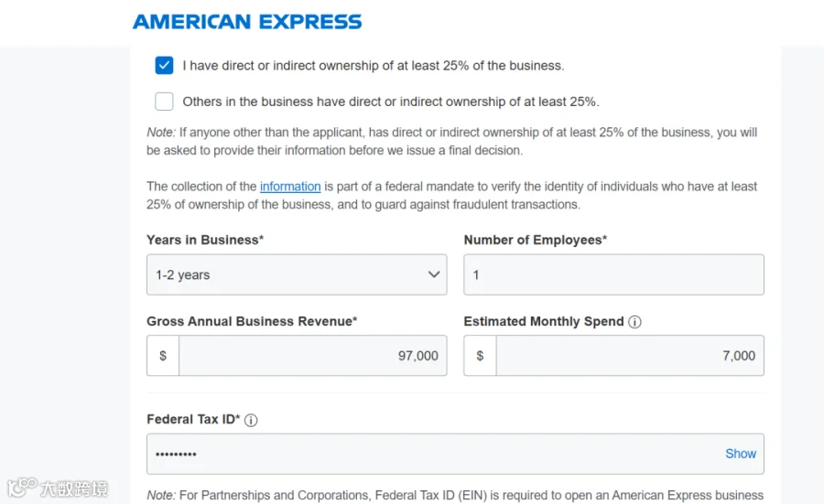Click the Estimated Monthly Spend amount field
This screenshot has height=504, width=824.
[x=630, y=356]
